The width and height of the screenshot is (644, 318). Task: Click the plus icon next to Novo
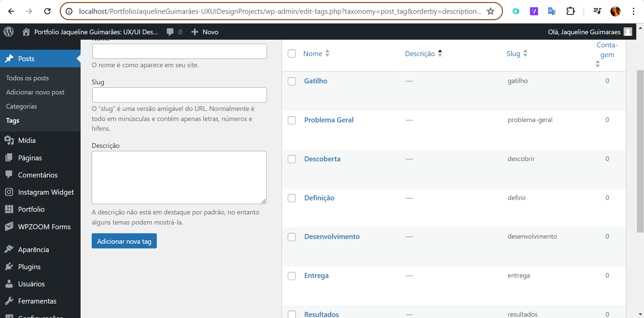(x=194, y=32)
